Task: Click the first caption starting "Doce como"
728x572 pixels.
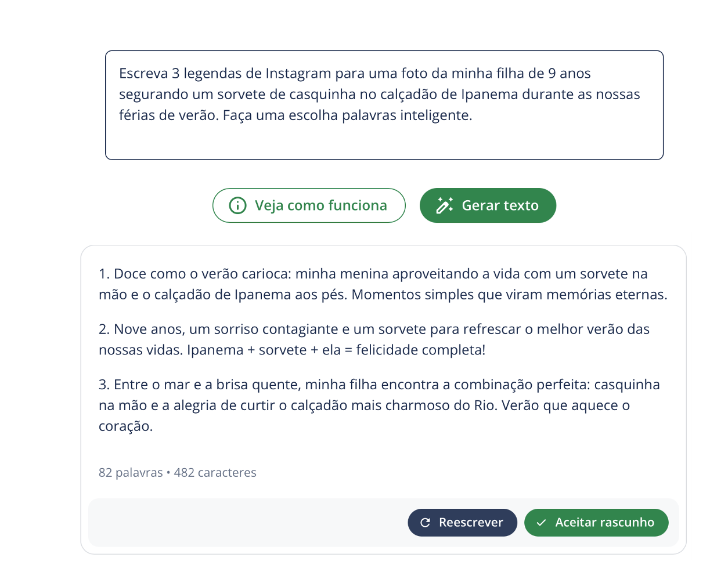Action: point(382,284)
